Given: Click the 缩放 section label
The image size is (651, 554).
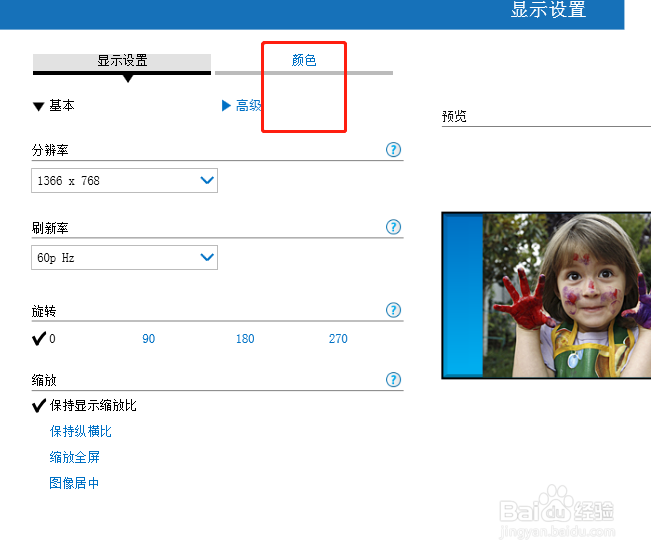Looking at the screenshot, I should tap(44, 380).
